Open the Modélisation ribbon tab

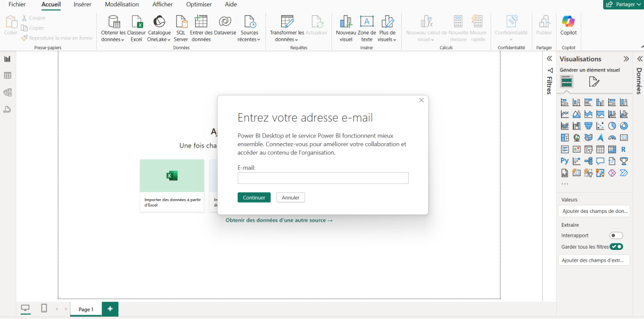click(122, 4)
